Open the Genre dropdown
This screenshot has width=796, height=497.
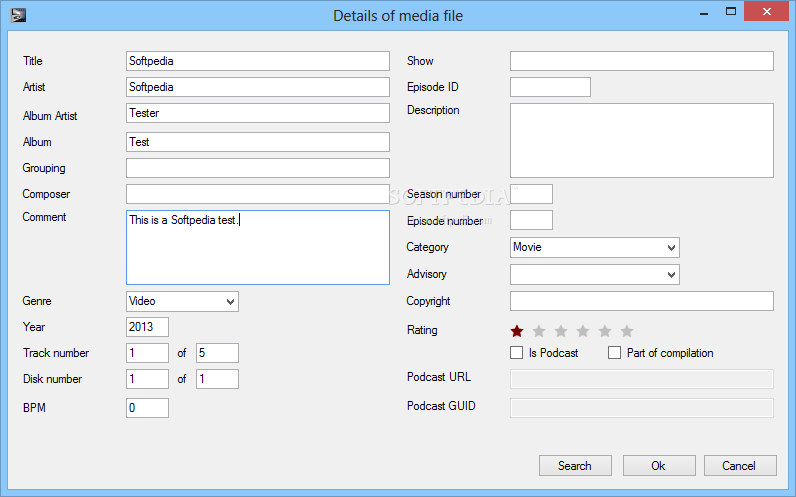click(x=230, y=302)
